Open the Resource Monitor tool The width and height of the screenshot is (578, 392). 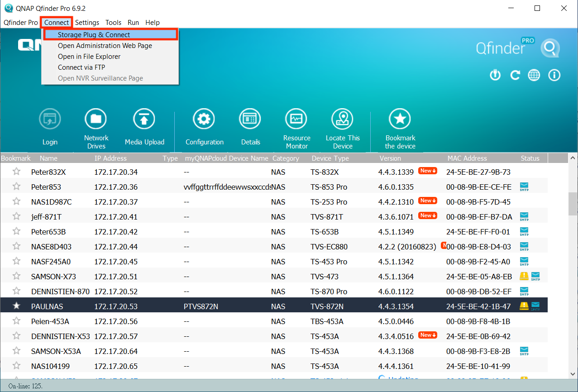[x=296, y=120]
